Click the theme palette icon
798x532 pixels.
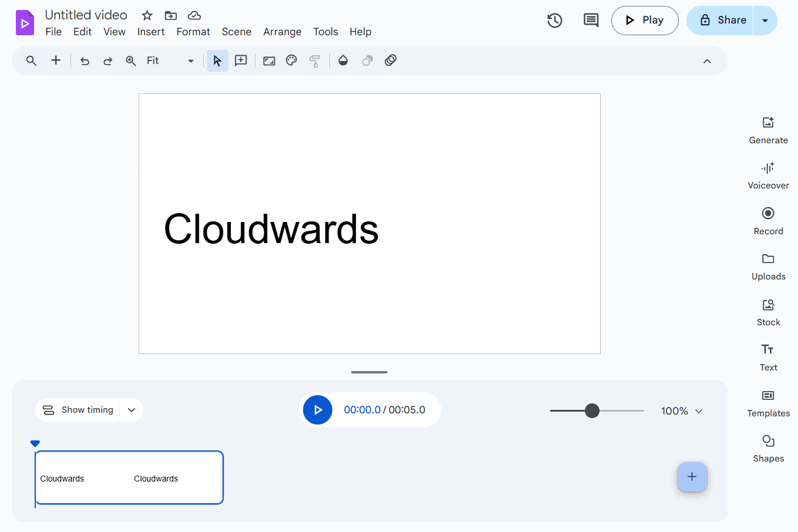[x=291, y=60]
